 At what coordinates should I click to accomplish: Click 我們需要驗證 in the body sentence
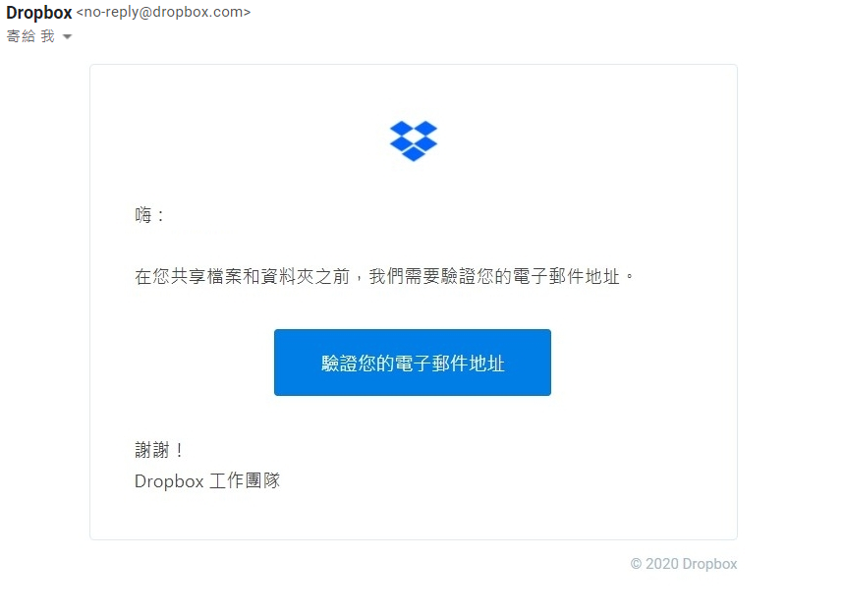coord(422,276)
